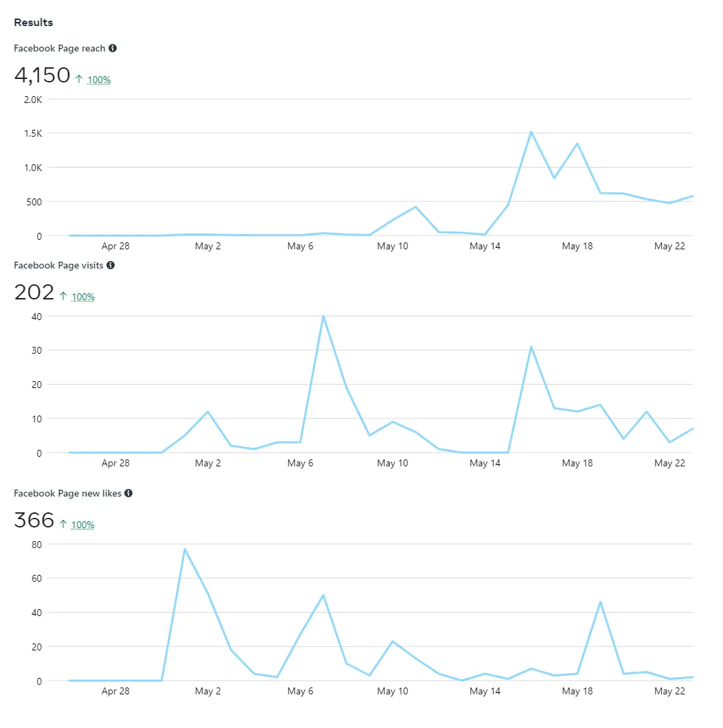The width and height of the screenshot is (723, 728).
Task: Click info icon beside Facebook Page new likes
Action: point(128,493)
